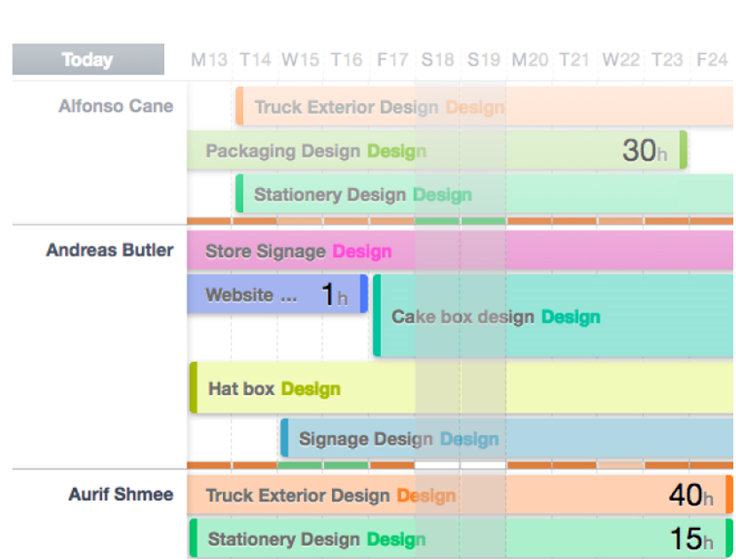
Task: Open the Hat box Design booking
Action: [462, 388]
